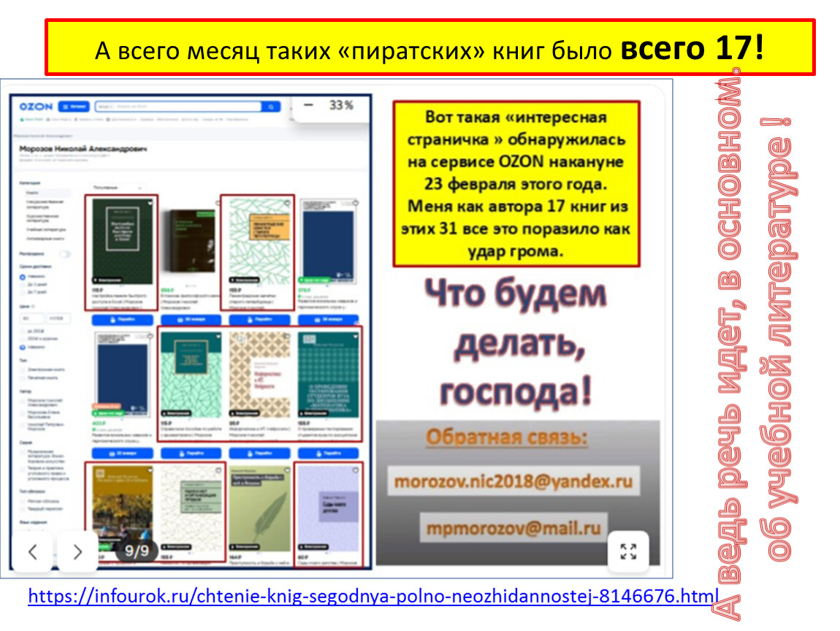Image resolution: width=840 pixels, height=631 pixels.
Task: Click the OZON logo
Action: click(35, 107)
